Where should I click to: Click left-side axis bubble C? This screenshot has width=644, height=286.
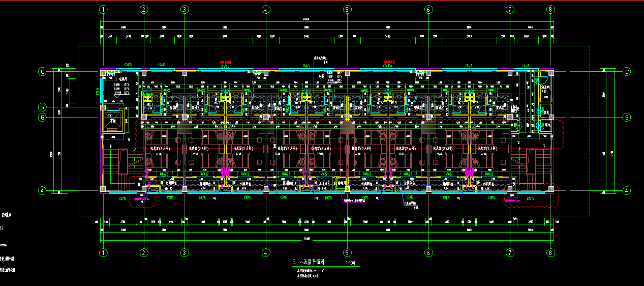(43, 72)
